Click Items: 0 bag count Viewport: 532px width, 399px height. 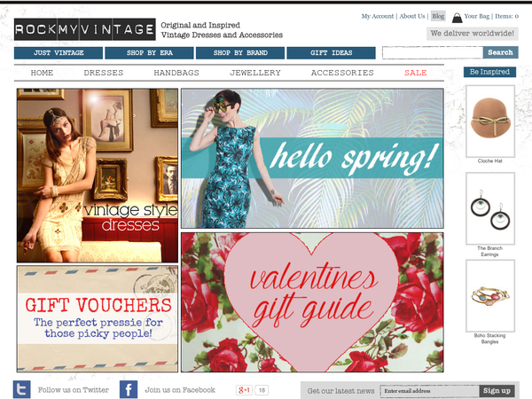tap(506, 16)
